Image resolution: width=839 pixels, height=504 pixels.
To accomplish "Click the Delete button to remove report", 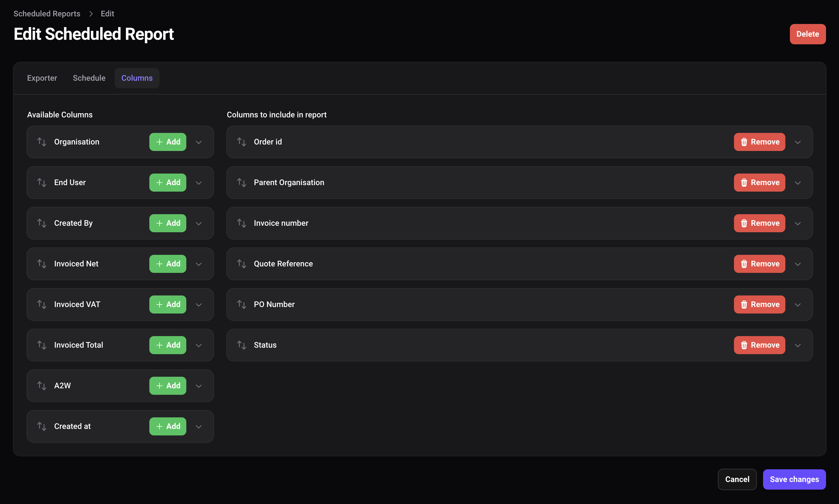I will tap(807, 34).
